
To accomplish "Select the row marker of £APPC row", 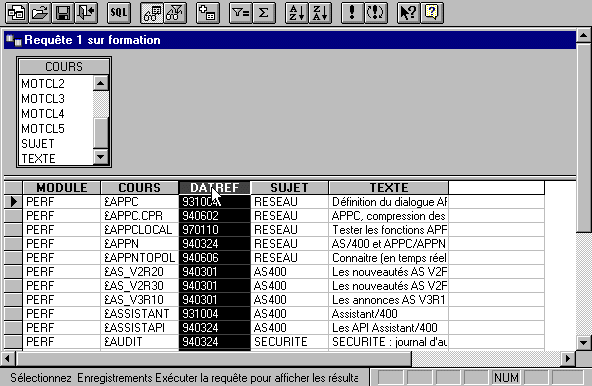I will pos(13,202).
